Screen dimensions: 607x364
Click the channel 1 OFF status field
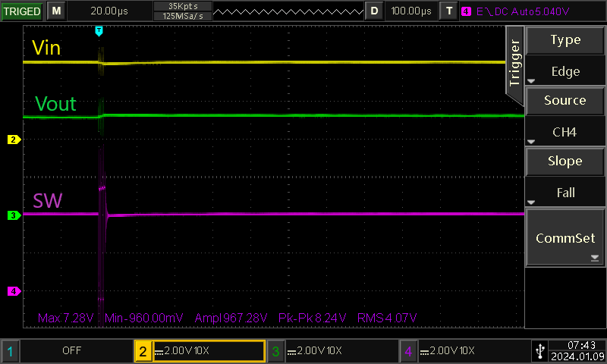tap(77, 351)
